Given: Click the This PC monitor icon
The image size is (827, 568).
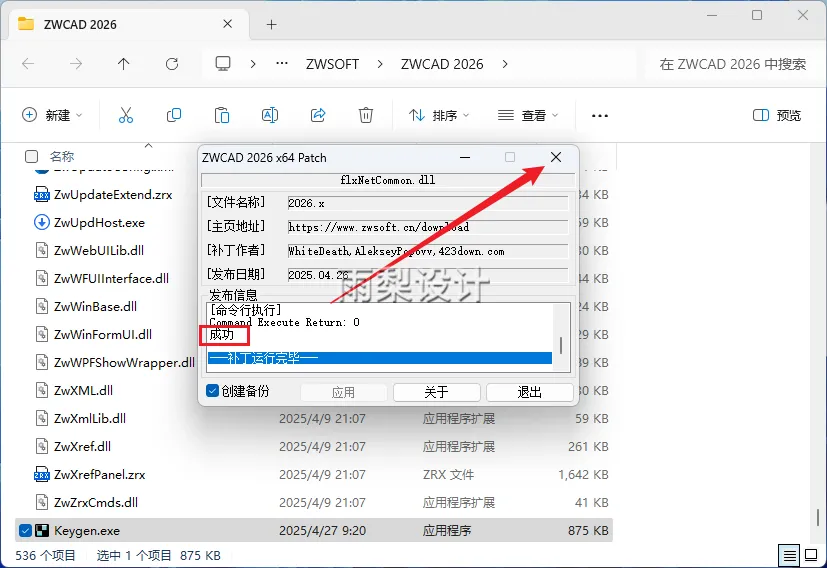Looking at the screenshot, I should (x=223, y=64).
